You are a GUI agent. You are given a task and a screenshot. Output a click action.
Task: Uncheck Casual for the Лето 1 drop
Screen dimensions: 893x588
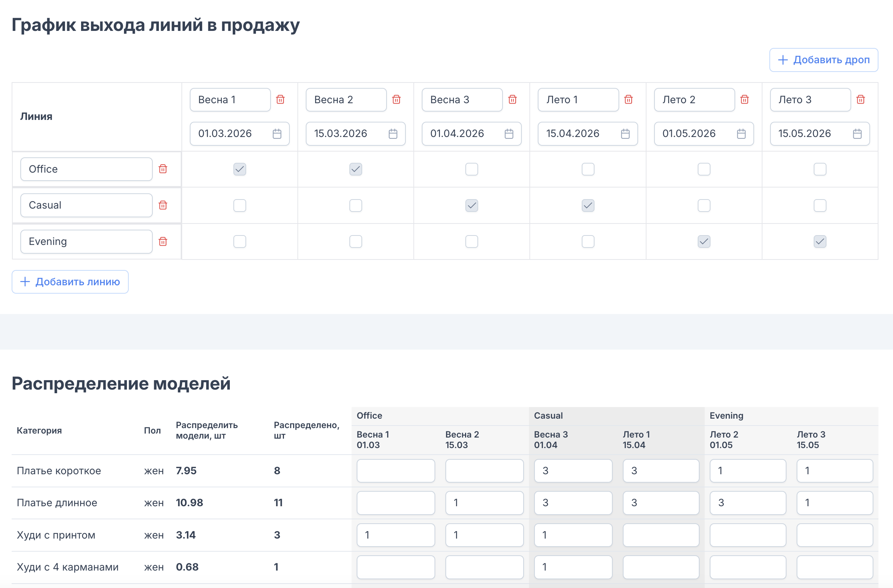click(588, 205)
